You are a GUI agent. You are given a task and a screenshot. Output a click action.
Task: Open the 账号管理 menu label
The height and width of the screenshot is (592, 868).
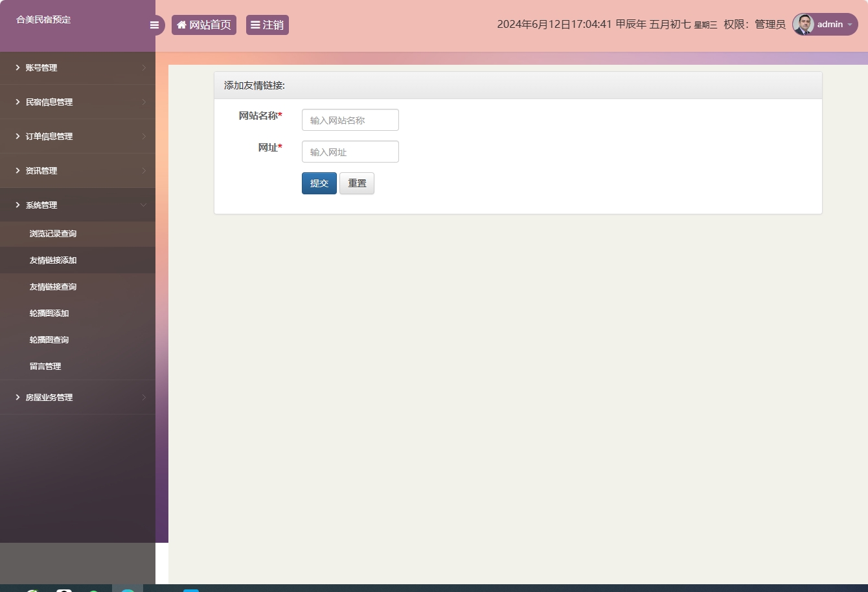[x=41, y=67]
